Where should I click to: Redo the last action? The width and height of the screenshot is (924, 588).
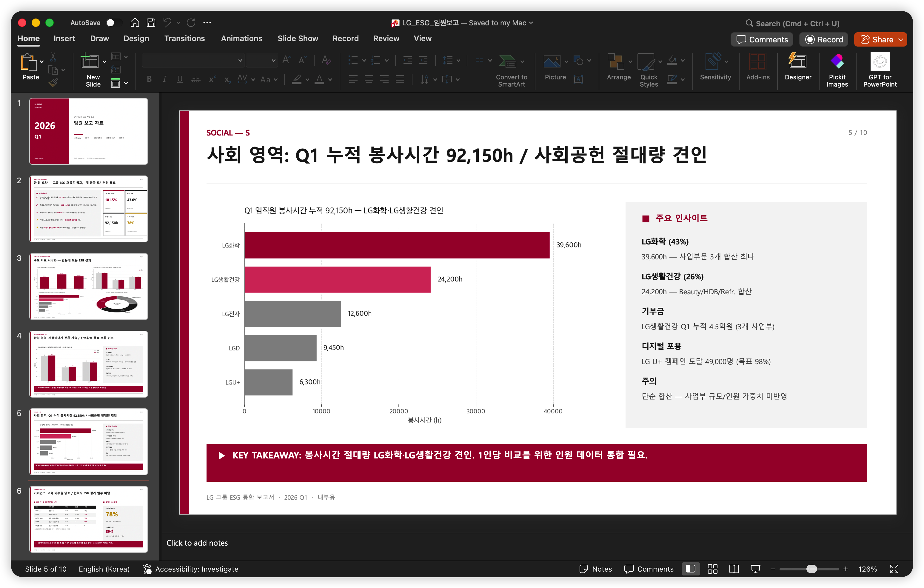(191, 23)
